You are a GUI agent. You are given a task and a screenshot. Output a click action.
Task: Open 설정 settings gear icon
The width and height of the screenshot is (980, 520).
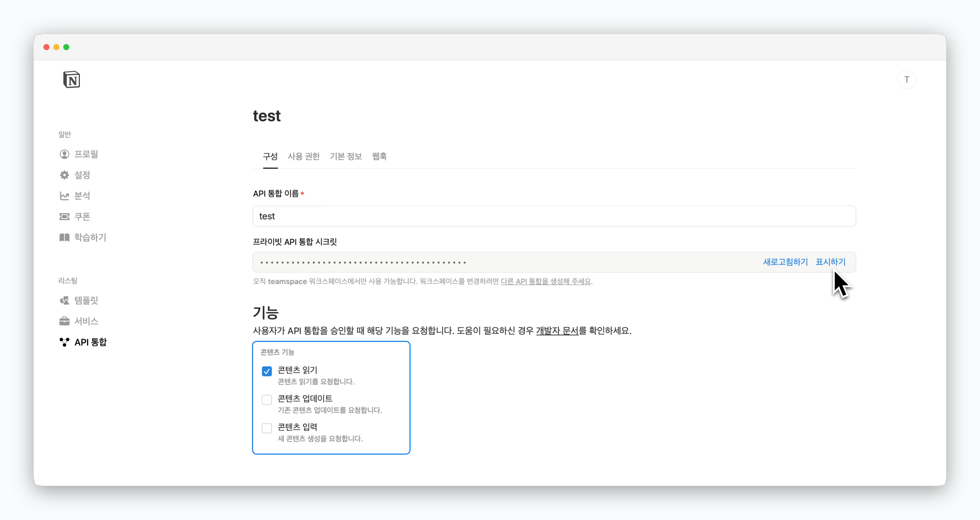coord(64,175)
